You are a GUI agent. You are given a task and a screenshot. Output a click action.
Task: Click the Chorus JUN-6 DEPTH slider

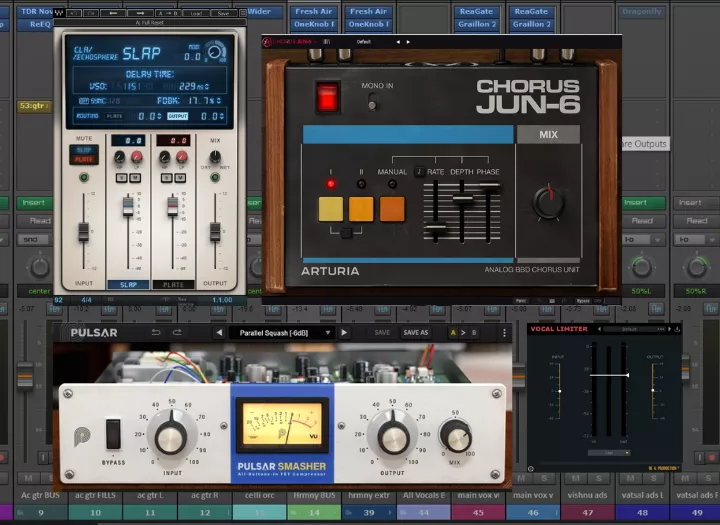point(462,199)
